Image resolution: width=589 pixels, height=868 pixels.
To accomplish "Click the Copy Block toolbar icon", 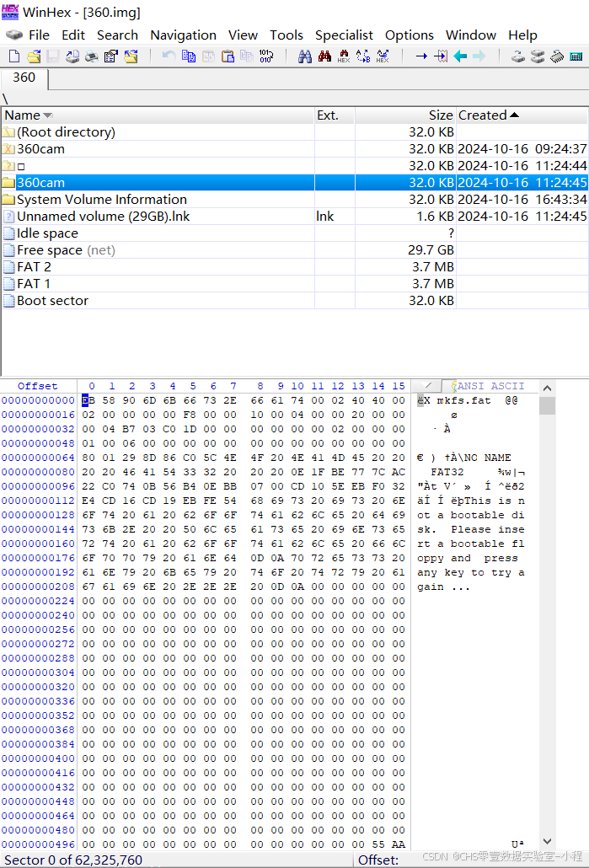I will coord(189,56).
